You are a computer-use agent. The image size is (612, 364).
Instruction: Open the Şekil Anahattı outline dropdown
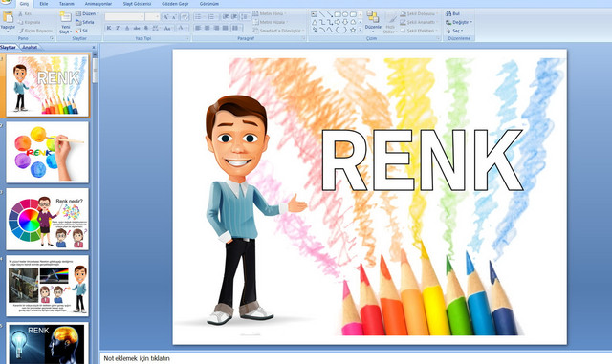pyautogui.click(x=419, y=22)
